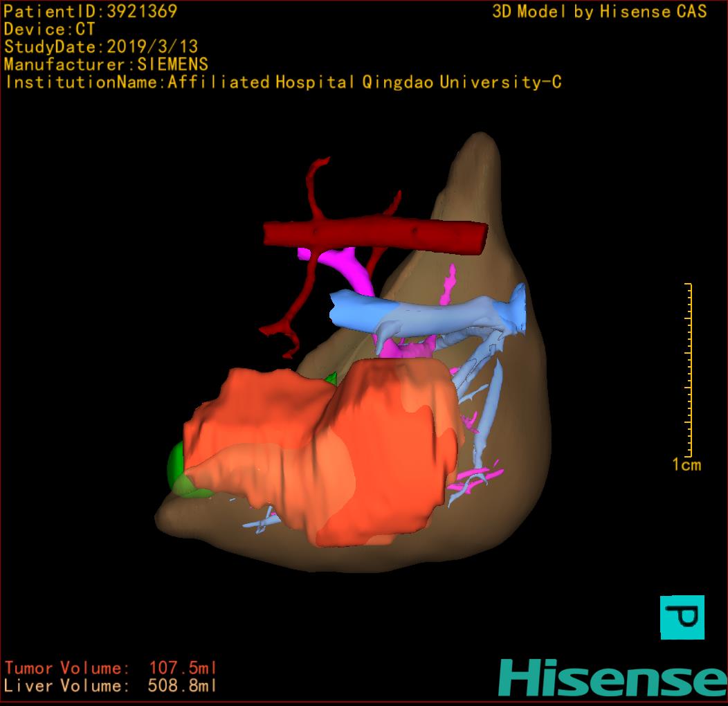The height and width of the screenshot is (706, 728).
Task: Click the Liver Volume: 508.8ml readout
Action: (111, 685)
